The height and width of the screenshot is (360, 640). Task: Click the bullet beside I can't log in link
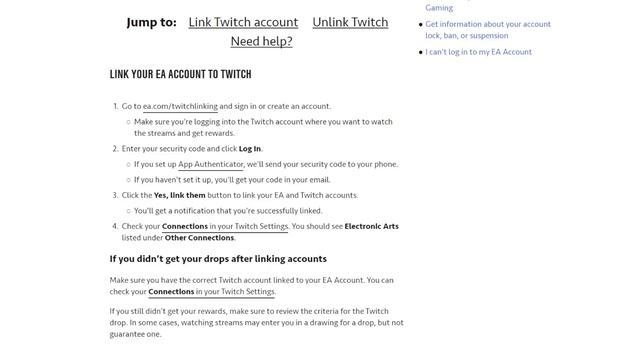421,52
